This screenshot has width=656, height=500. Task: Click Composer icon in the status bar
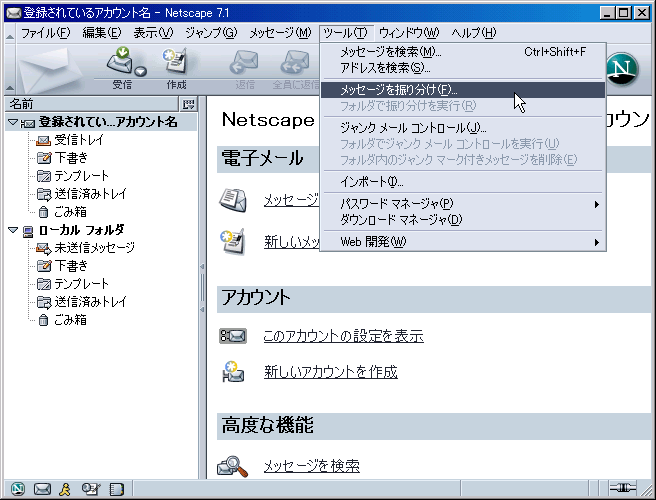point(91,489)
